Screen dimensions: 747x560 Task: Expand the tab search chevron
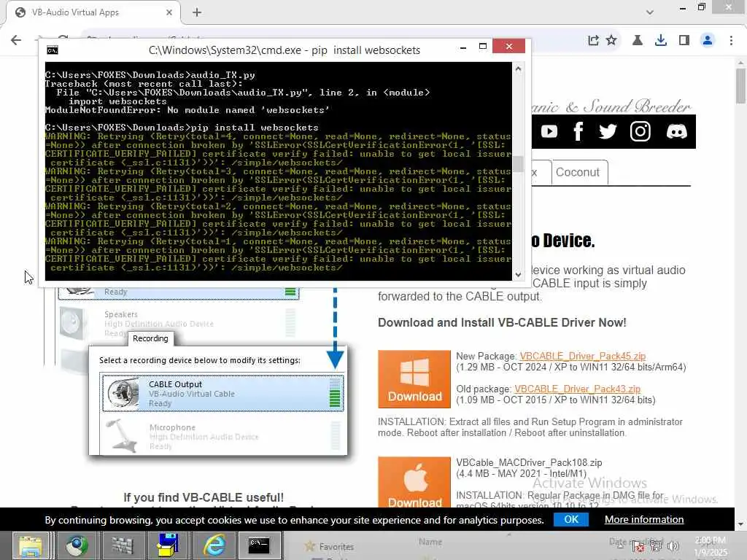(x=650, y=12)
